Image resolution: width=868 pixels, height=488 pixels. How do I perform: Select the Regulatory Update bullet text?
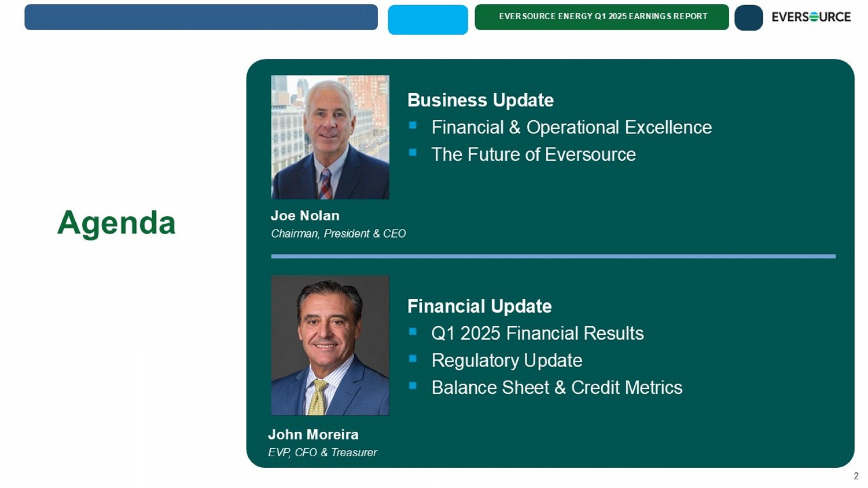coord(506,360)
